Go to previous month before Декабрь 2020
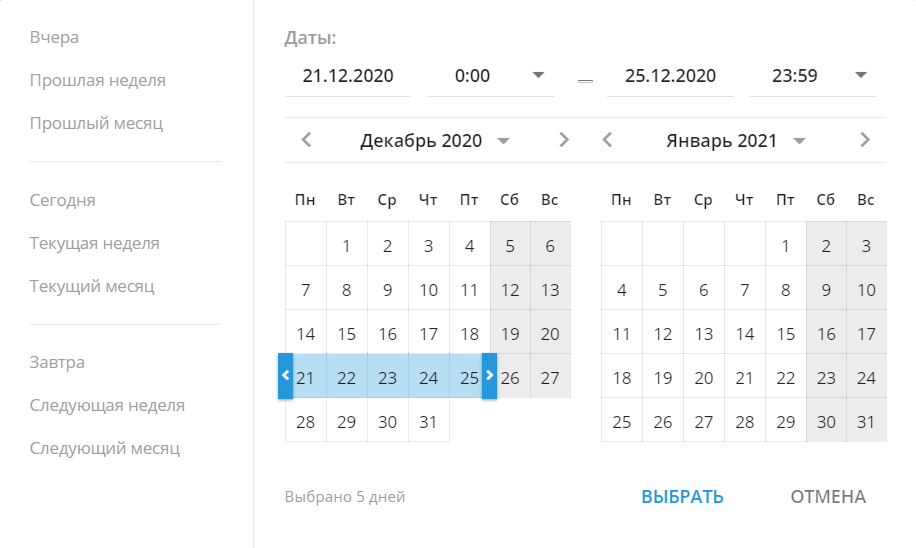The image size is (916, 548). (307, 140)
